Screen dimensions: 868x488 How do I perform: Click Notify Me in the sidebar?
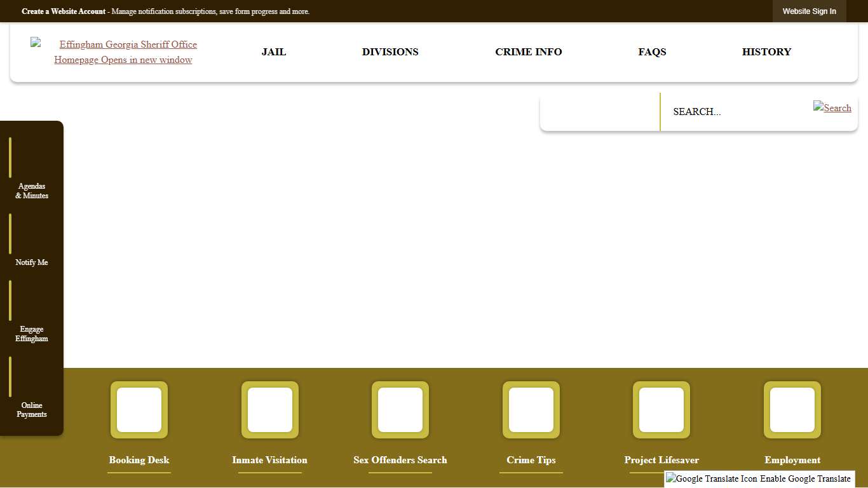tap(31, 262)
